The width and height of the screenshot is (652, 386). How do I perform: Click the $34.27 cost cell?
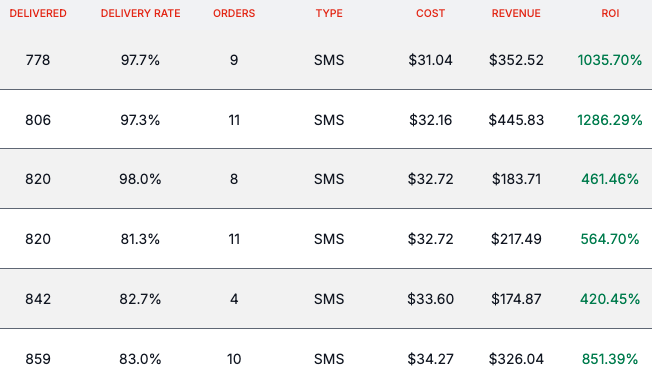(430, 359)
